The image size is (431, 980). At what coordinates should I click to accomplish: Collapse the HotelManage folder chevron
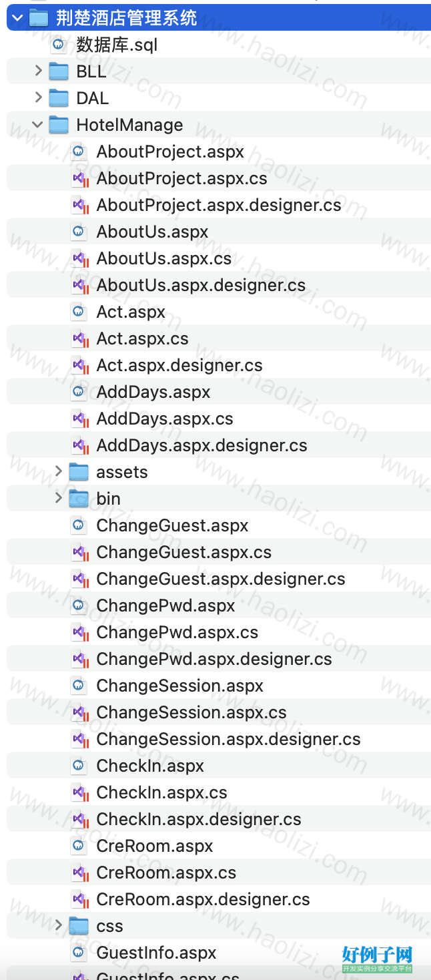[x=38, y=125]
